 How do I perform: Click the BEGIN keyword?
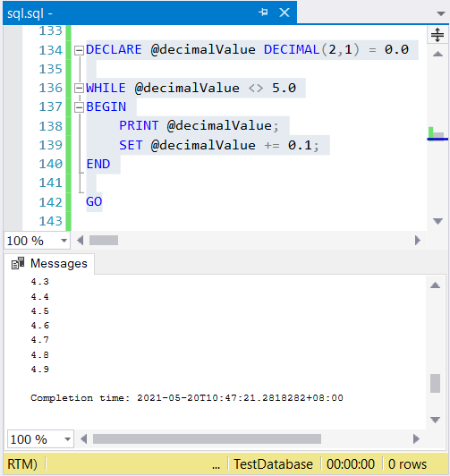click(x=106, y=106)
